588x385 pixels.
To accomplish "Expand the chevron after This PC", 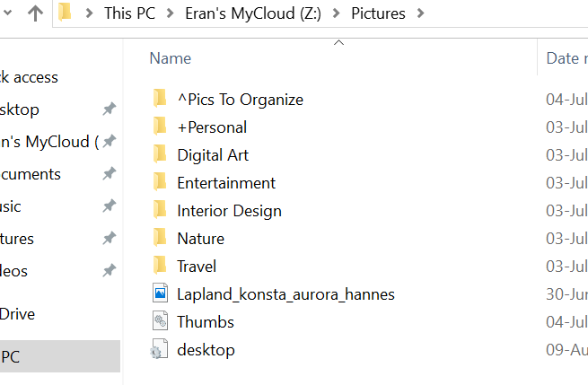I will click(x=171, y=13).
